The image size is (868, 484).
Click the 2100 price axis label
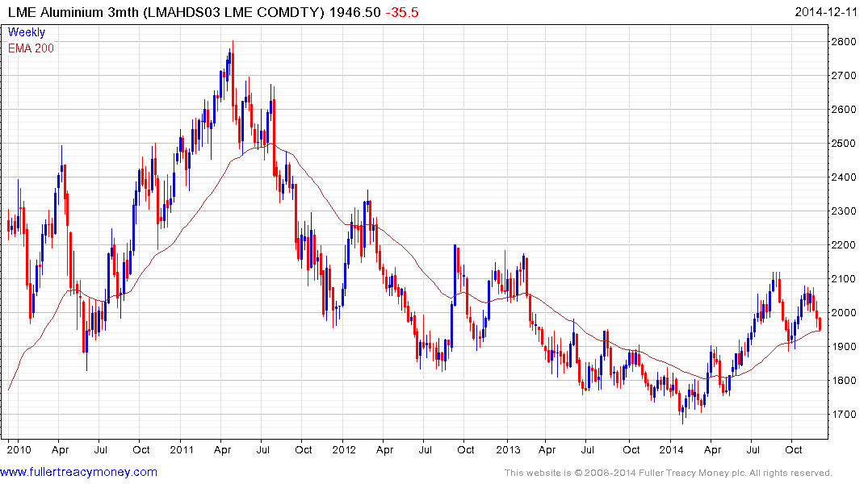point(844,279)
